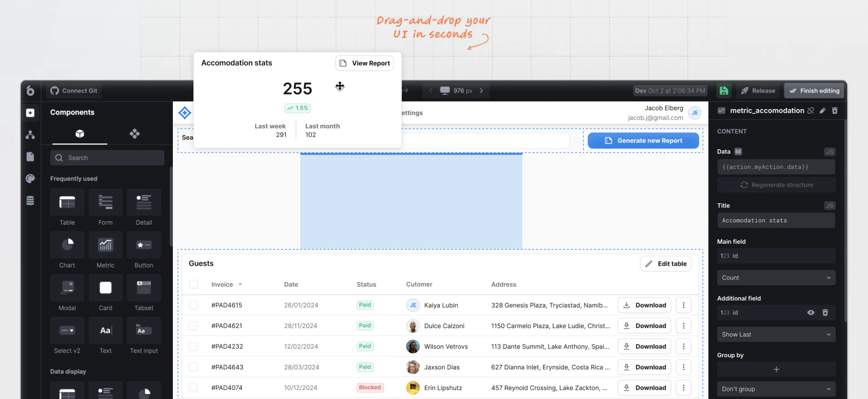The height and width of the screenshot is (399, 868).
Task: Click Edit table button
Action: pos(666,264)
